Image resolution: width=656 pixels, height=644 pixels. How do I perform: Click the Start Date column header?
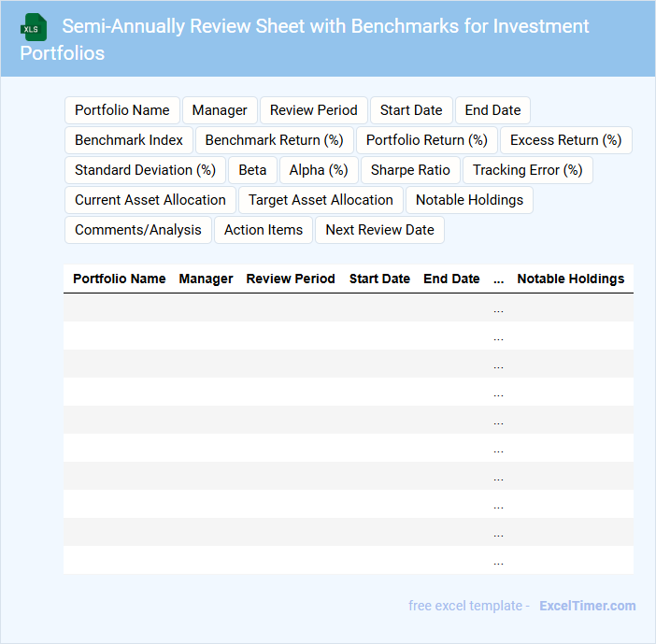[379, 279]
